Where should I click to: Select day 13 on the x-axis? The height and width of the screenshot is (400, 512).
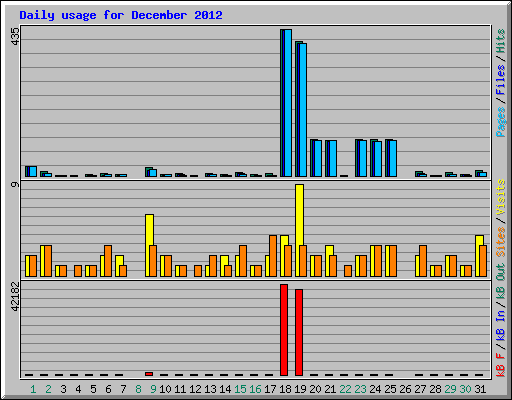tap(210, 389)
